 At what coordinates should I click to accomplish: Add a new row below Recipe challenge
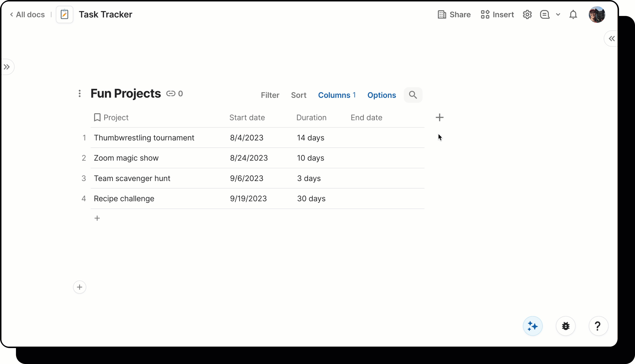(97, 218)
